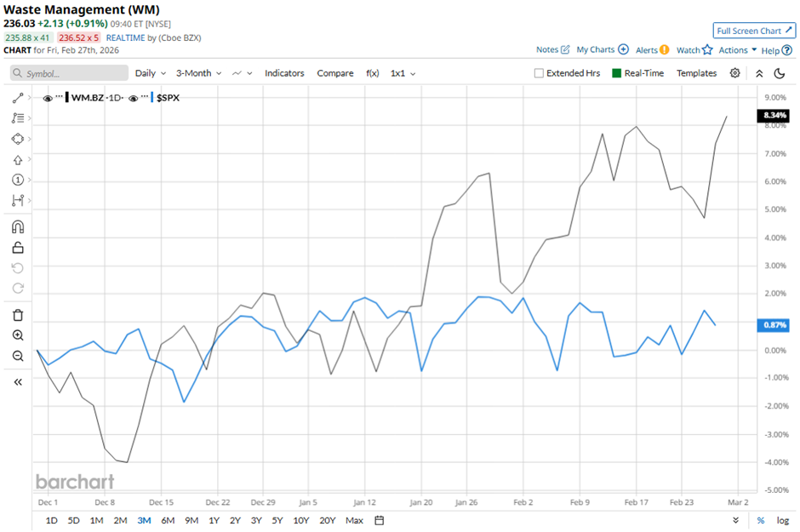Open the Fibonacci and text tools icon
This screenshot has width=800, height=532.
coord(18,118)
